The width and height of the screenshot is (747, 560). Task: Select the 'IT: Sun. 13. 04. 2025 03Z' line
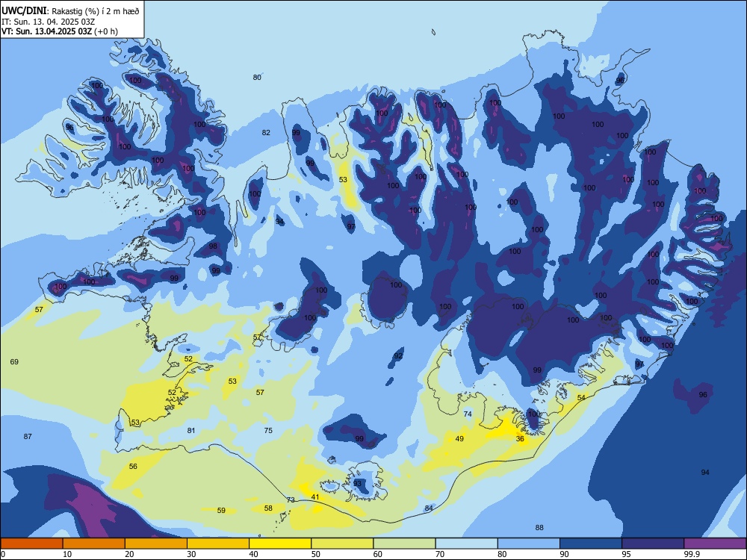[x=46, y=22]
